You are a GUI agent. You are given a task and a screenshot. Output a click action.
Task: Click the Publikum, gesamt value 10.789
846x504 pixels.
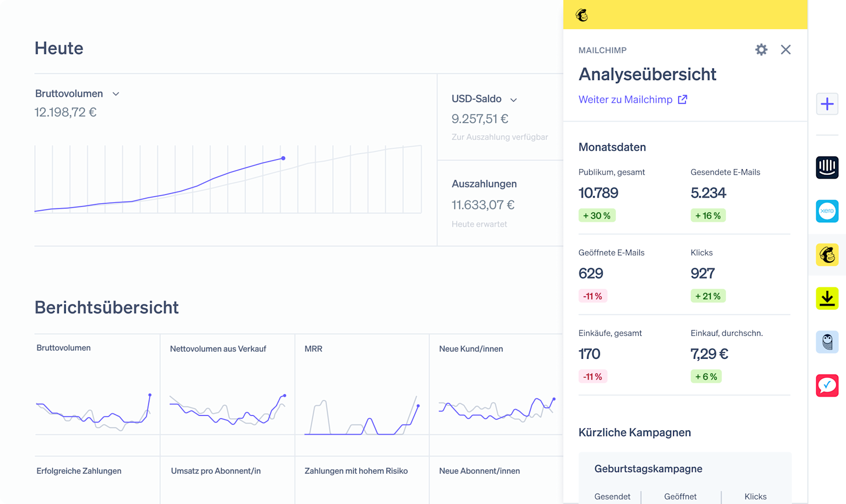[x=598, y=193]
